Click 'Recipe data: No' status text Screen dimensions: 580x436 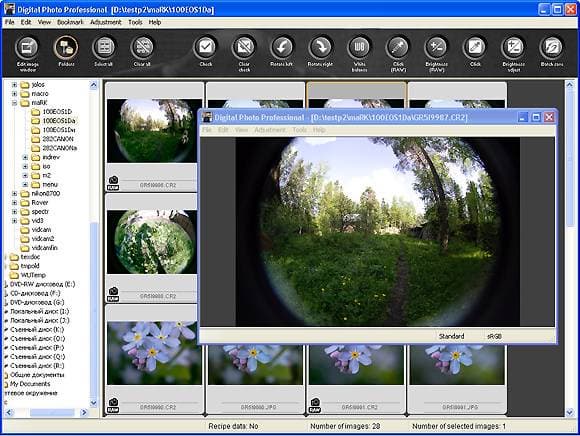(233, 426)
